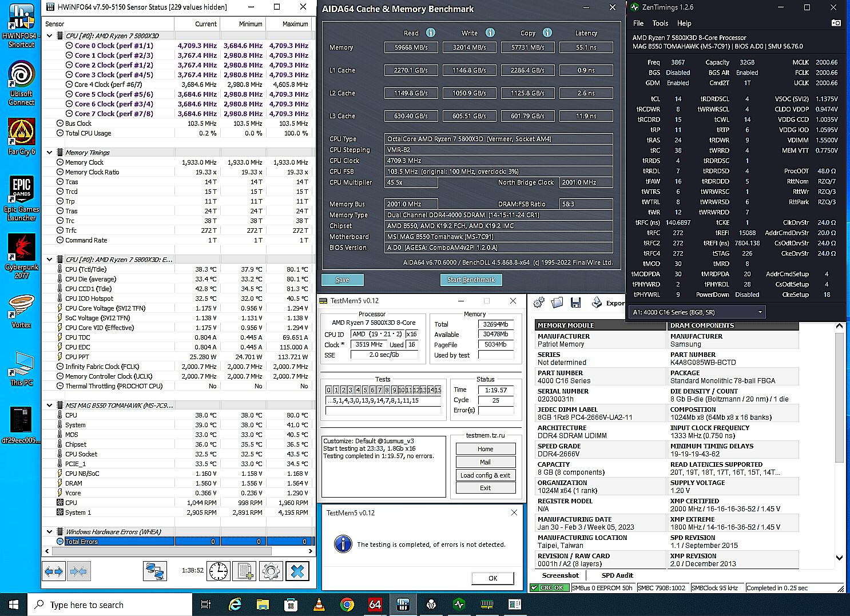This screenshot has width=850, height=616.
Task: Click the Windows search box
Action: pos(110,605)
